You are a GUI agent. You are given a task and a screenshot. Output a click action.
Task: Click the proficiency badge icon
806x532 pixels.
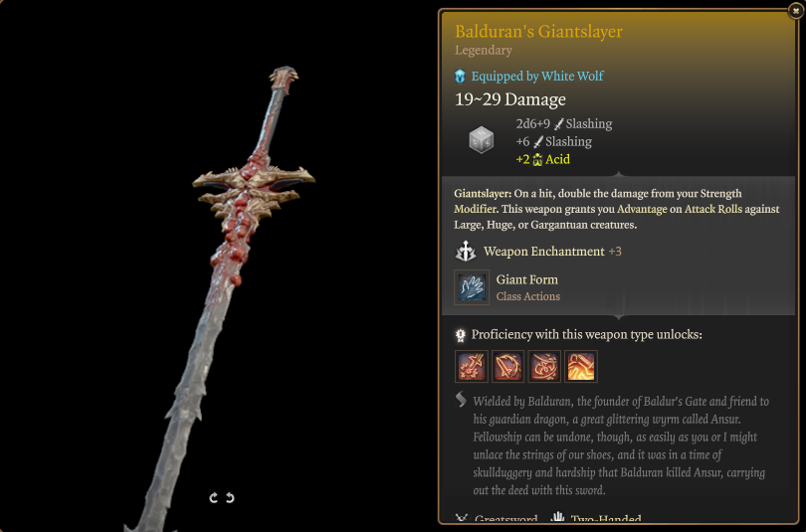(461, 335)
